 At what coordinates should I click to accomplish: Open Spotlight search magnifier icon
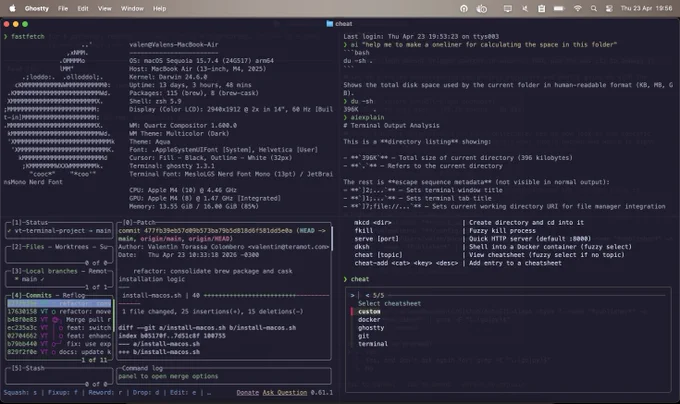click(x=594, y=8)
